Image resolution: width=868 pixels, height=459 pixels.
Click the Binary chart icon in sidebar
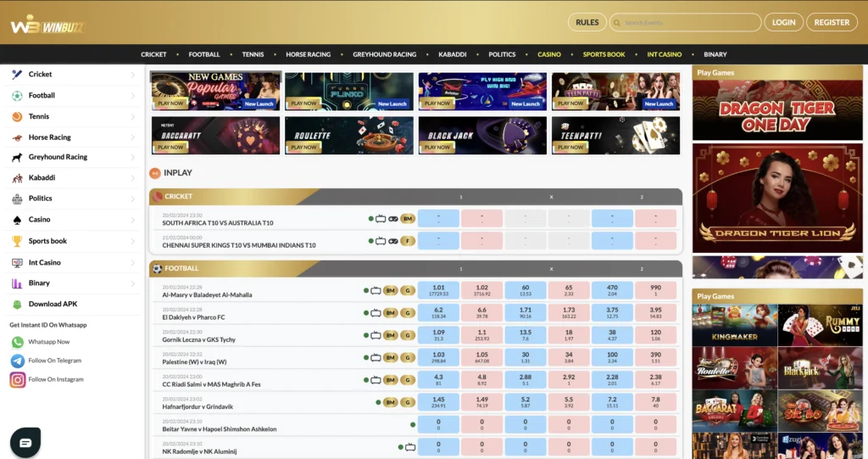coord(17,283)
